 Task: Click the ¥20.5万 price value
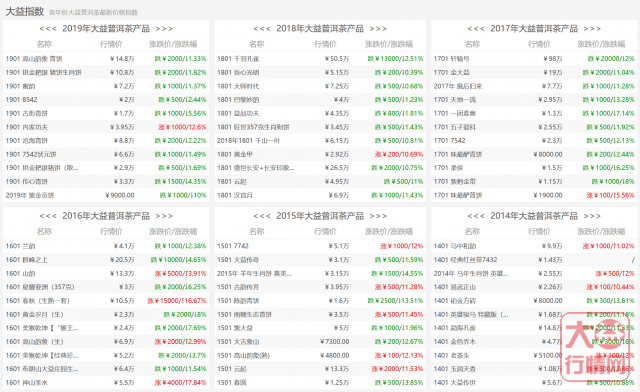[122, 260]
